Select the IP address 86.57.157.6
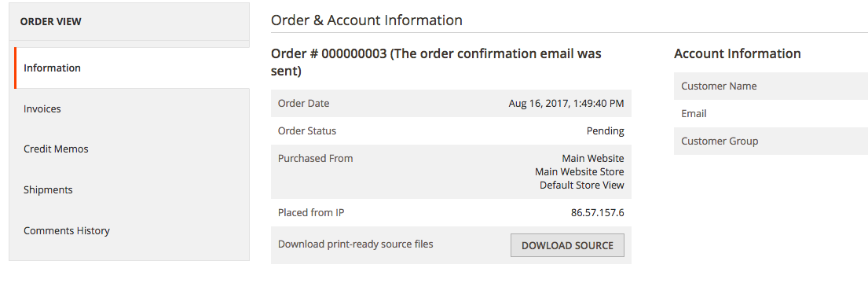Screen dimensions: 868x294 (x=597, y=212)
